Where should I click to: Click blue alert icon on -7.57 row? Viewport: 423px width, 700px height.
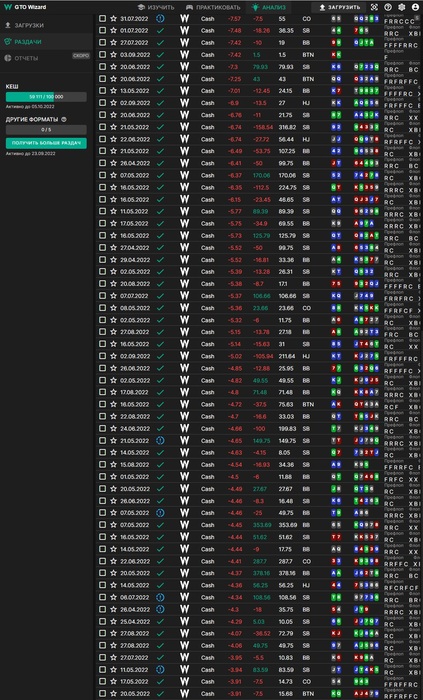click(x=160, y=19)
